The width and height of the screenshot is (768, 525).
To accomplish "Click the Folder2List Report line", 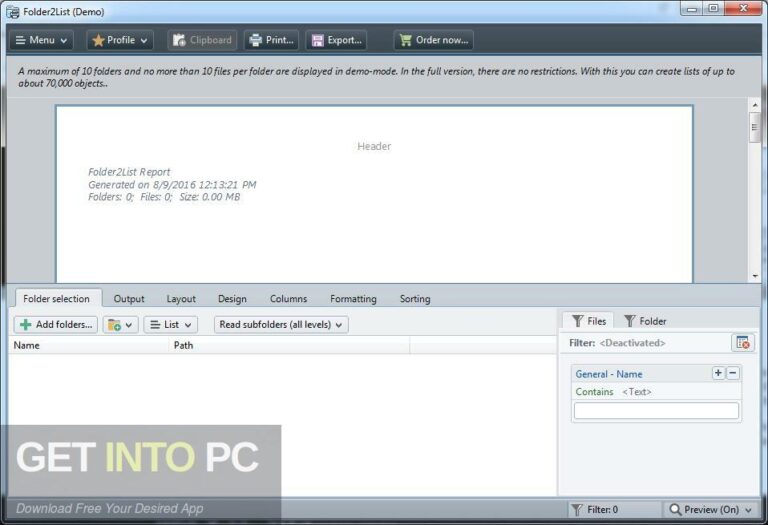I will [x=129, y=172].
